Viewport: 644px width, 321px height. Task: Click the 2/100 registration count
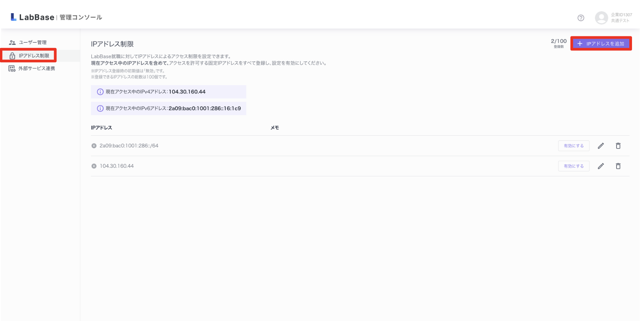coord(558,41)
